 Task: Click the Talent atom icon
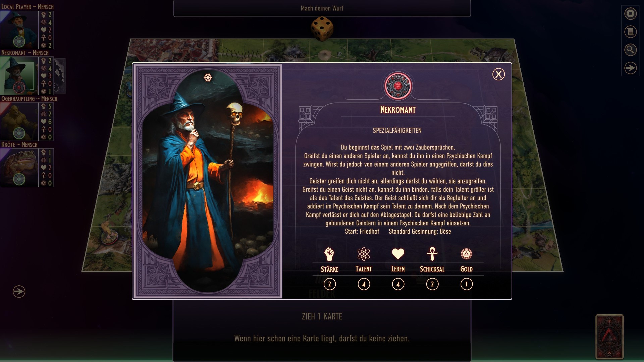click(363, 254)
